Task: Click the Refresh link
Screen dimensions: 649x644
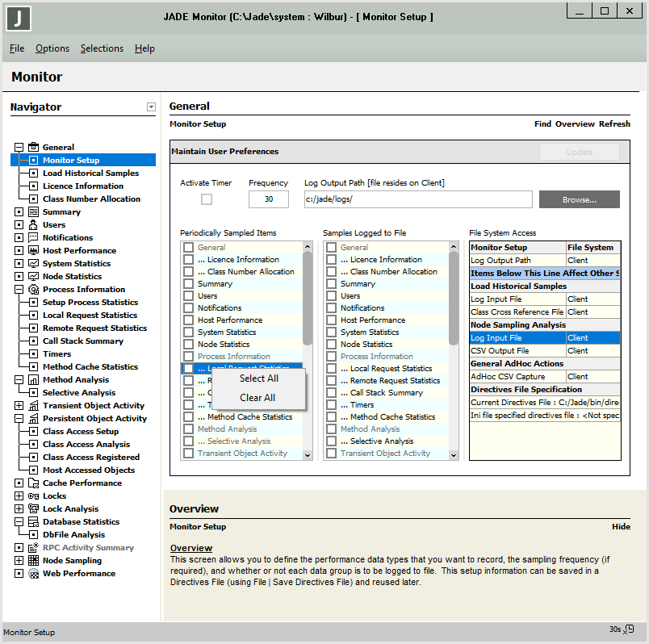Action: click(x=614, y=123)
